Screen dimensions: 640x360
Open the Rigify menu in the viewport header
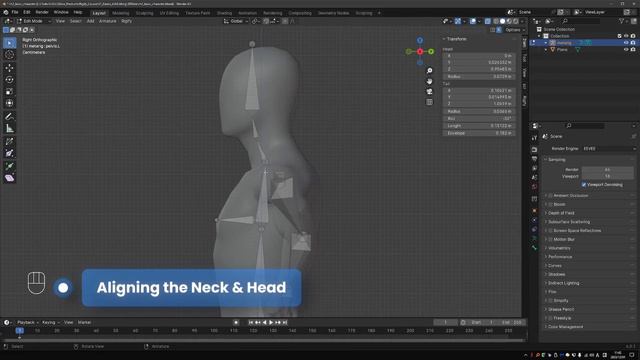point(127,21)
